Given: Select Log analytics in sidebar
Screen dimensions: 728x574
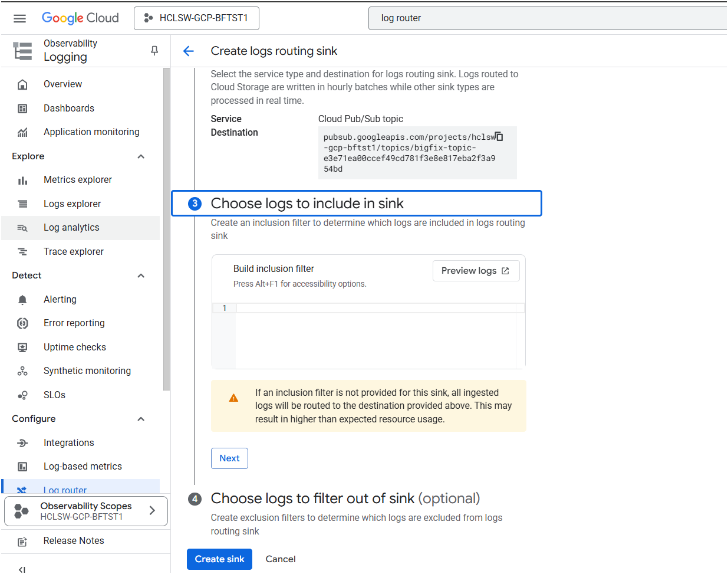Looking at the screenshot, I should click(71, 228).
